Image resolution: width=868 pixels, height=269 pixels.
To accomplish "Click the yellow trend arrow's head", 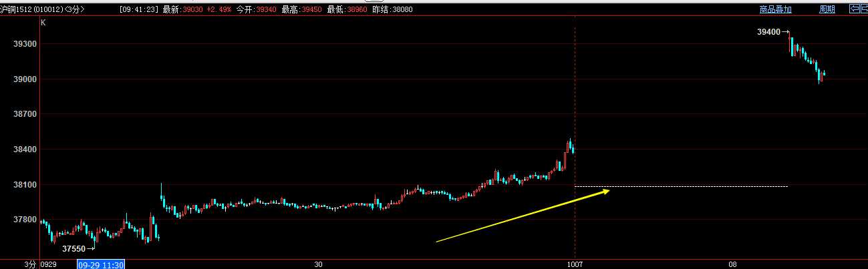I will 605,192.
